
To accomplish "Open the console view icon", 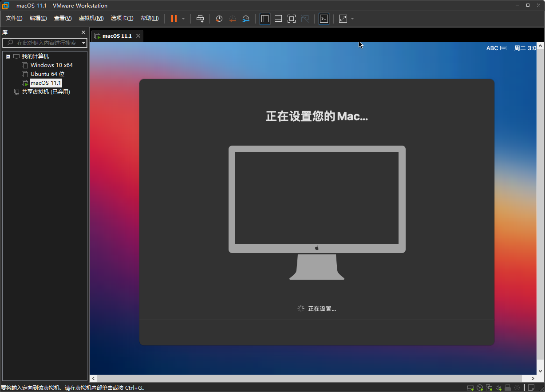I will [x=324, y=19].
